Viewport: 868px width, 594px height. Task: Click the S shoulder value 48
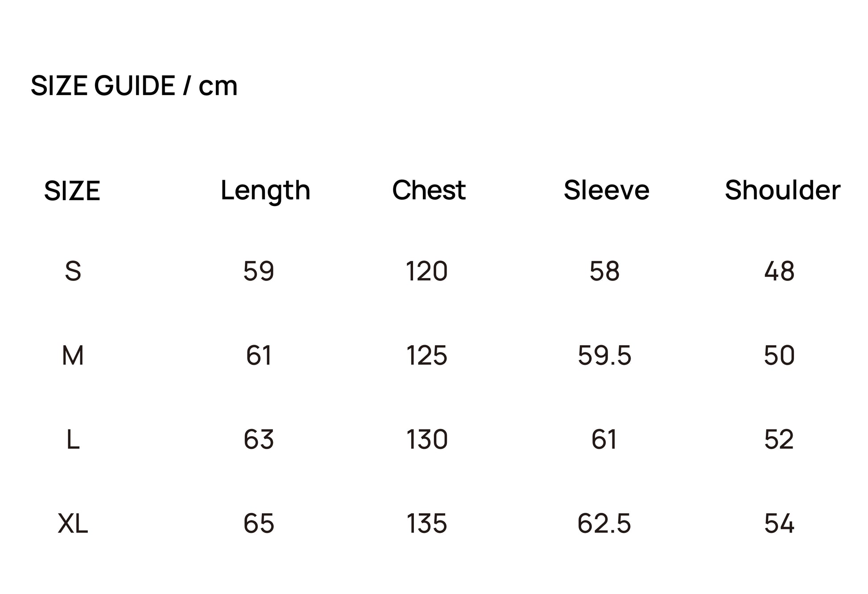(x=779, y=271)
